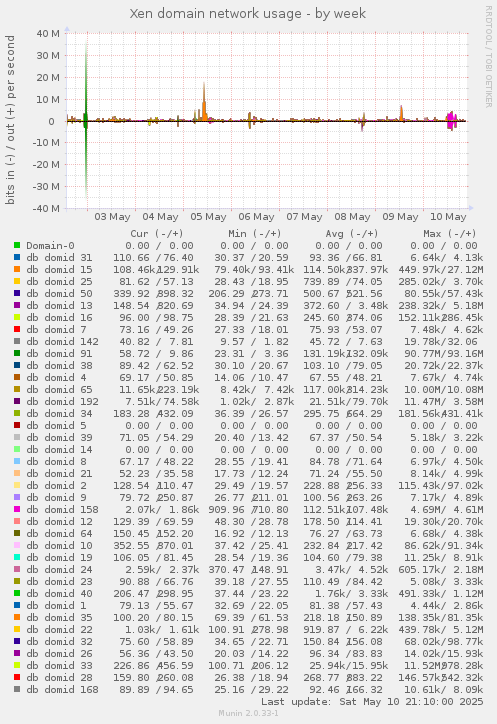Click the 'db domid 19' legend label

pyautogui.click(x=59, y=558)
